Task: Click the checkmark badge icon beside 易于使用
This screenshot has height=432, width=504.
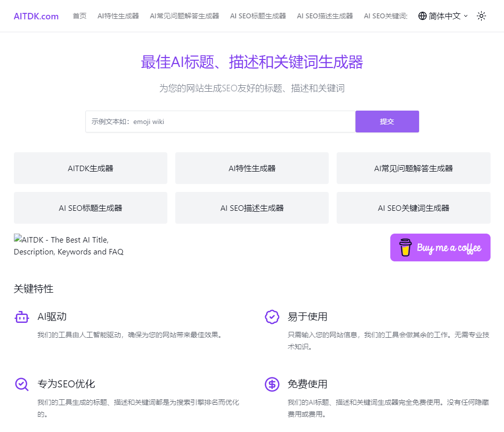Action: (272, 317)
